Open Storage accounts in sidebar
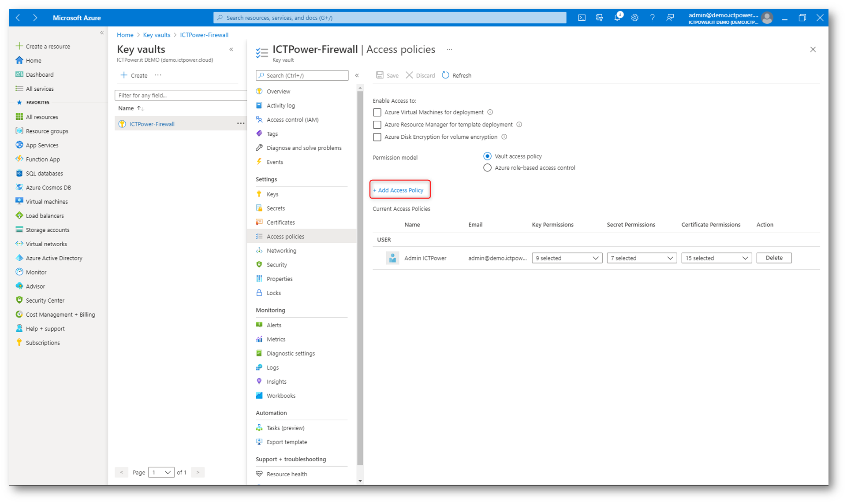Image resolution: width=847 pixels, height=504 pixels. tap(47, 230)
